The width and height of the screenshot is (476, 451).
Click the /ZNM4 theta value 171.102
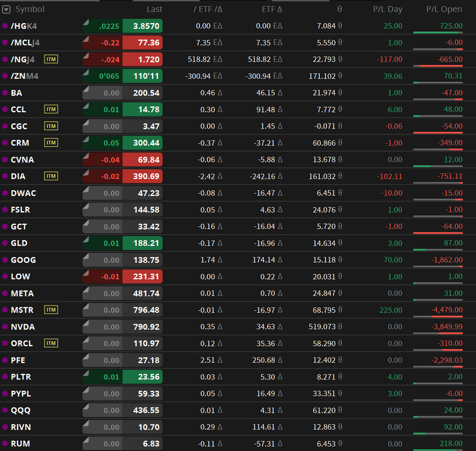coord(322,76)
